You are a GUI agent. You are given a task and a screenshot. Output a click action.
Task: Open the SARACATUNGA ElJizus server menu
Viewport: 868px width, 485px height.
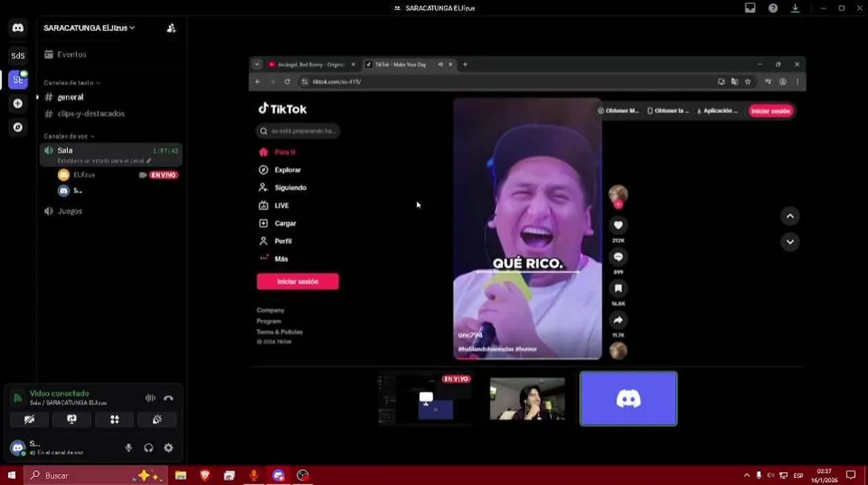click(x=90, y=28)
